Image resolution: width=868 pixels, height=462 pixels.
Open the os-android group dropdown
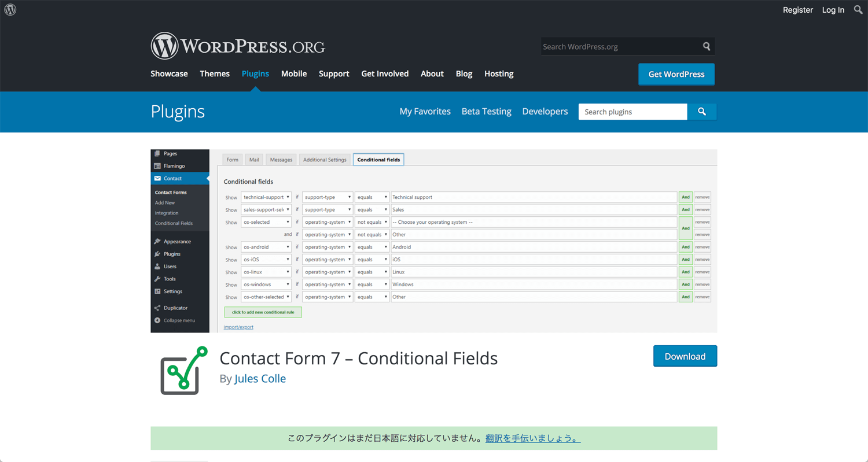pyautogui.click(x=266, y=247)
